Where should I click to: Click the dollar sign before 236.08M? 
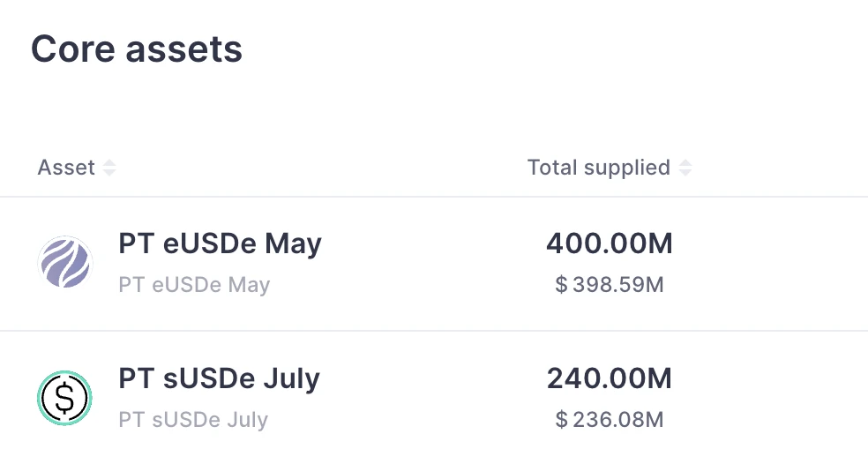[562, 420]
